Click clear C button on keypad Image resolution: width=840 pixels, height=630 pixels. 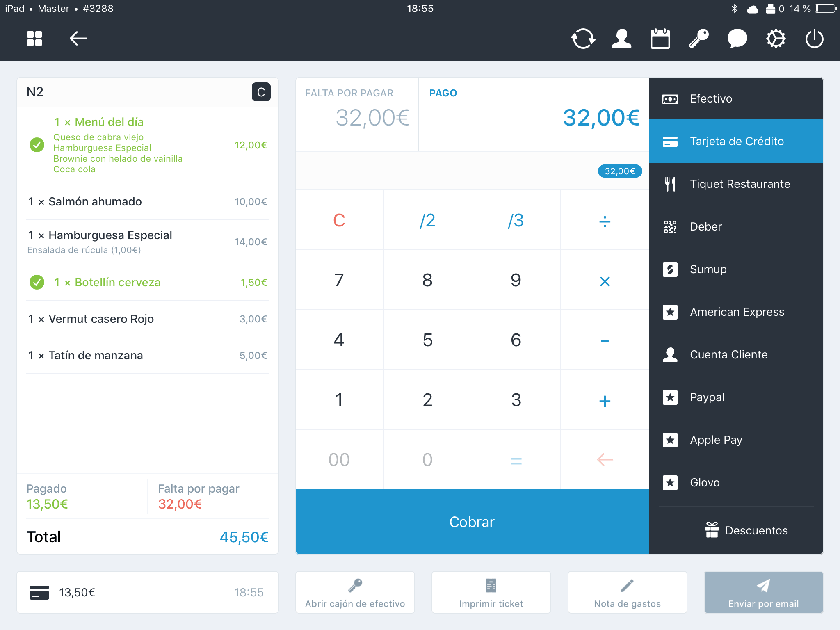(x=339, y=220)
